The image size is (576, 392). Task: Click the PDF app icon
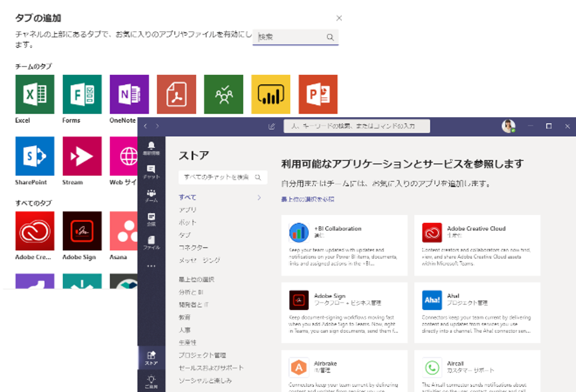click(x=176, y=94)
